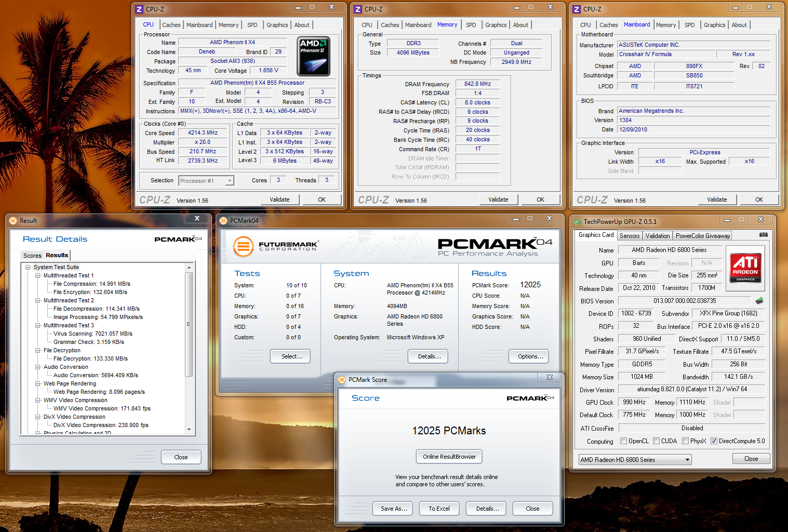Click the GPU Clock 990 MHz field
The width and height of the screenshot is (788, 532).
634,402
